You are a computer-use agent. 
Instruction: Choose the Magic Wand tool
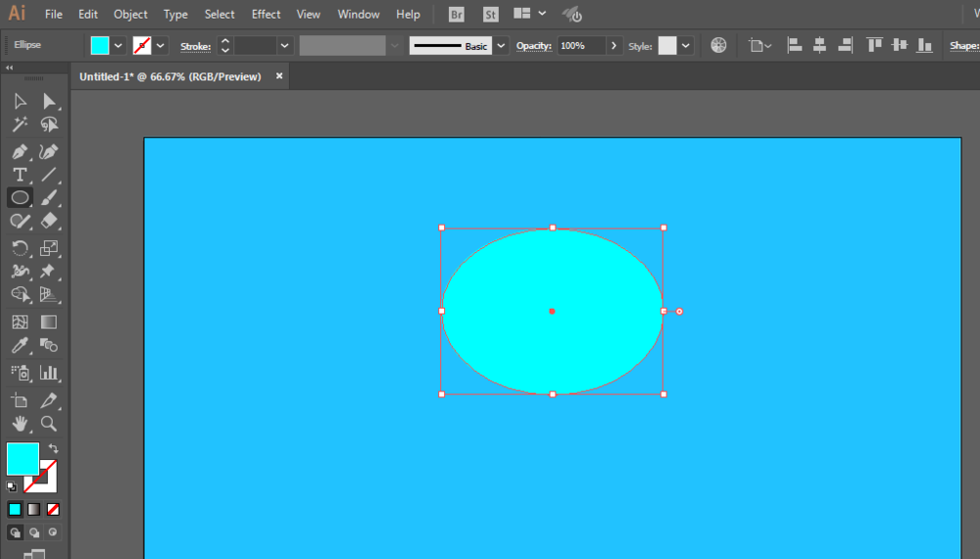(x=20, y=125)
